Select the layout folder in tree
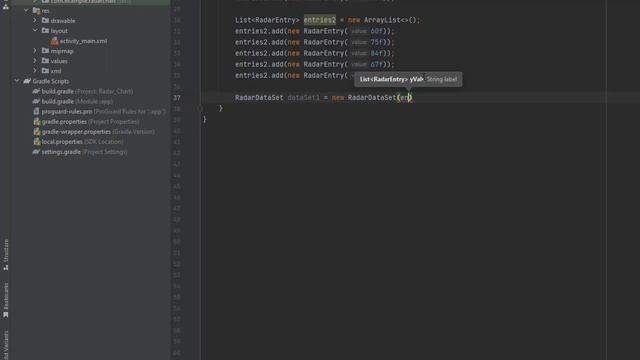Image resolution: width=640 pixels, height=360 pixels. click(x=59, y=31)
